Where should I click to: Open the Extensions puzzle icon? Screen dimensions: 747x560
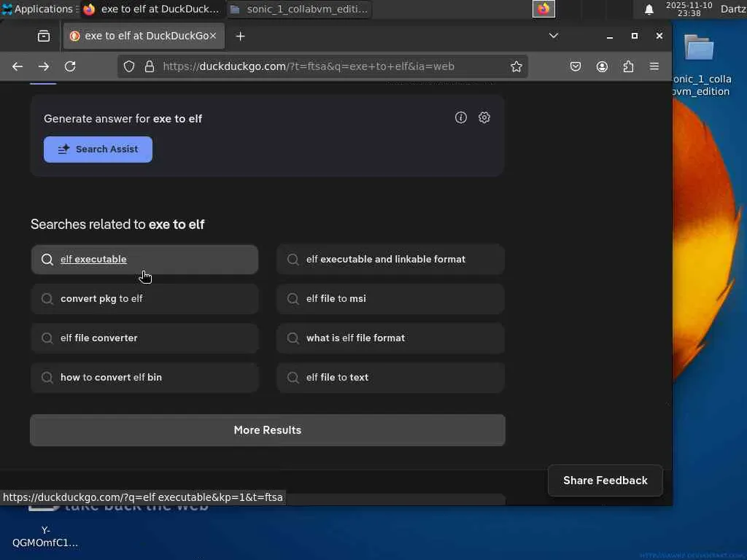coord(628,66)
